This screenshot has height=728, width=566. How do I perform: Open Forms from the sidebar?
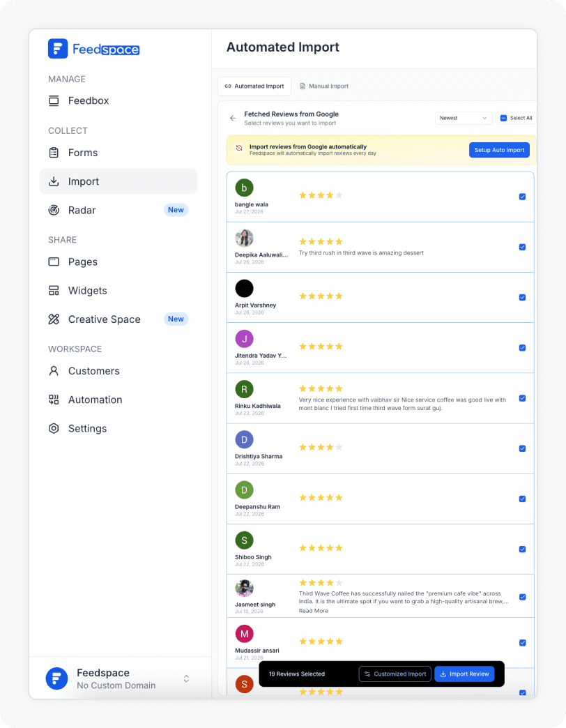[x=118, y=153]
